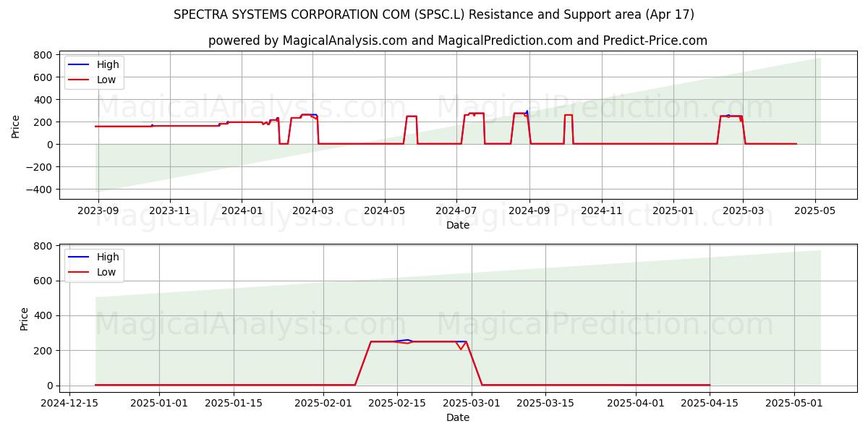
Task: Click the chart title mentioning SPECTRA SYSTEMS CORPORATION
Action: [x=434, y=14]
